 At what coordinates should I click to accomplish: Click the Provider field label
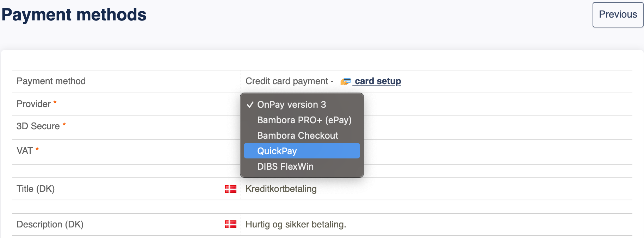pos(34,104)
